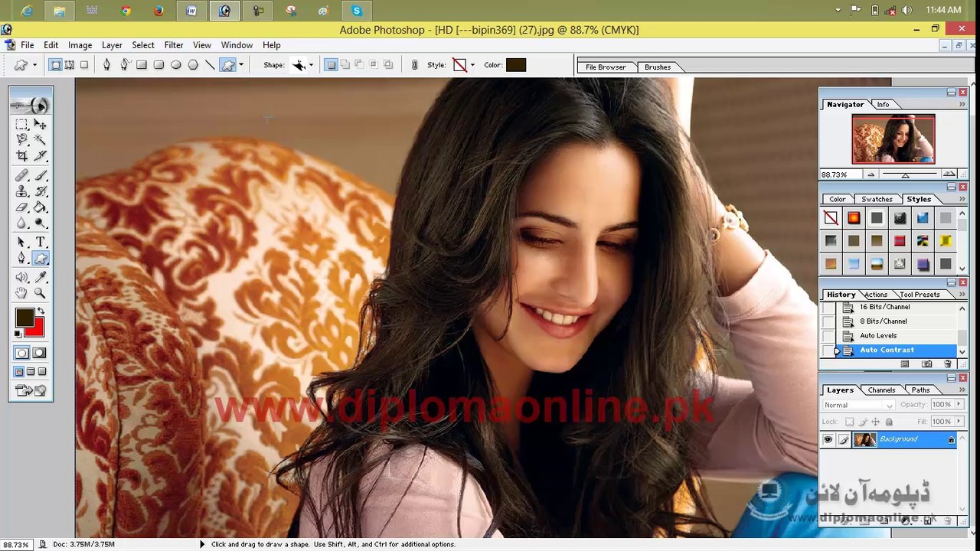Click the foreground color swatch in toolbox
The width and height of the screenshot is (980, 551).
(24, 317)
